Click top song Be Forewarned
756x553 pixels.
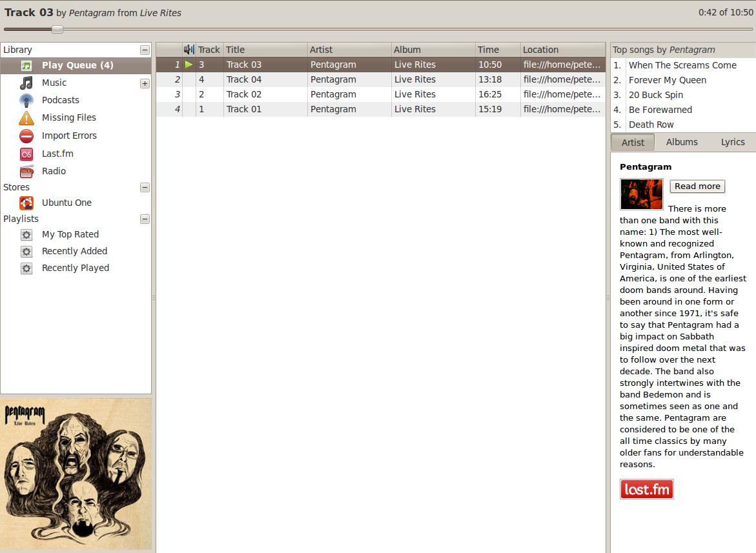point(660,110)
